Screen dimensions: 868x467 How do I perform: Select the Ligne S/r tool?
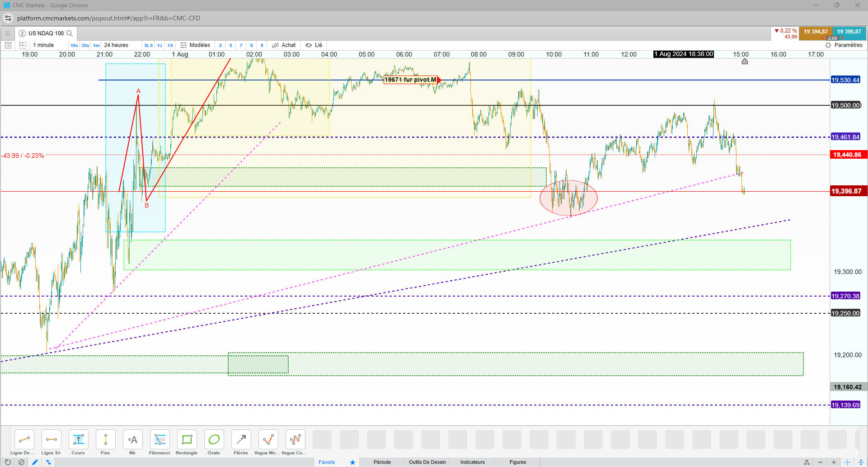point(51,443)
